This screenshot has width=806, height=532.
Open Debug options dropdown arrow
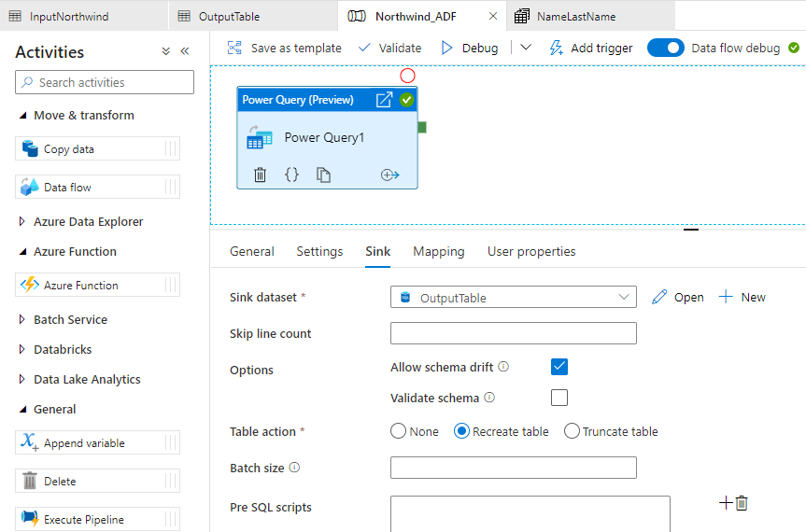[x=526, y=48]
